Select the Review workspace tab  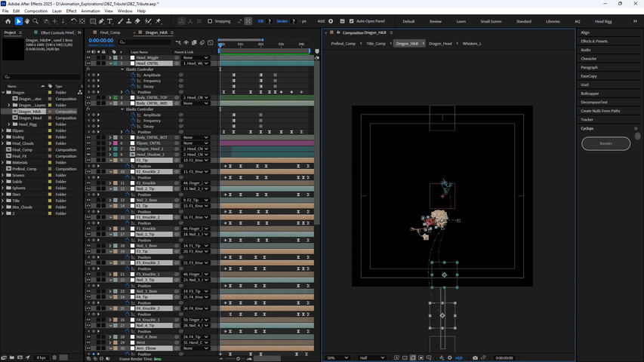(436, 21)
